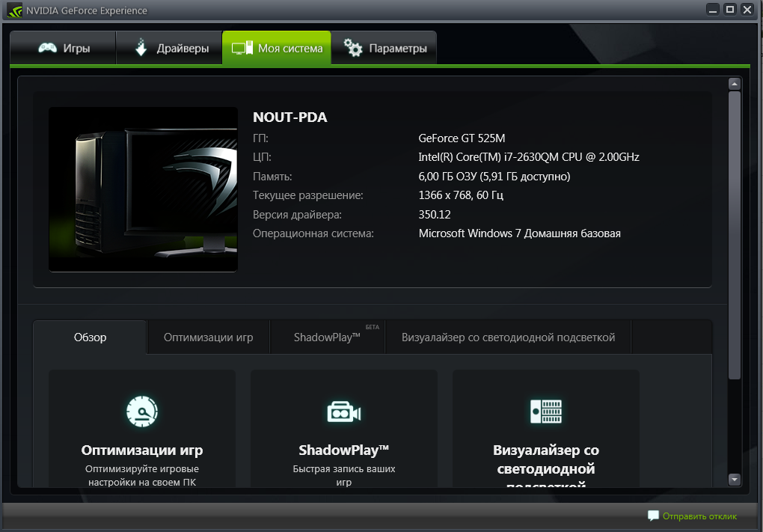Open the ShadowPlay sub-tab
The image size is (763, 532).
coord(328,337)
